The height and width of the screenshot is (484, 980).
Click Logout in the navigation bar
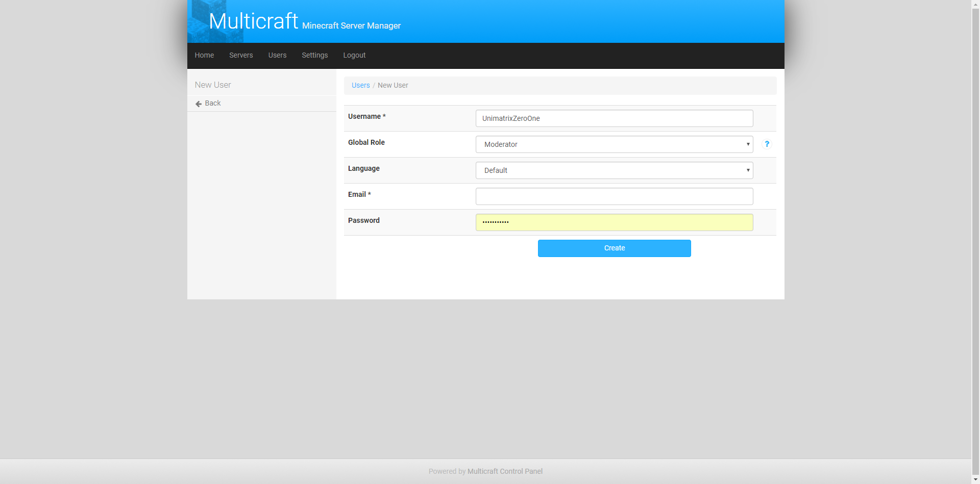pyautogui.click(x=354, y=55)
